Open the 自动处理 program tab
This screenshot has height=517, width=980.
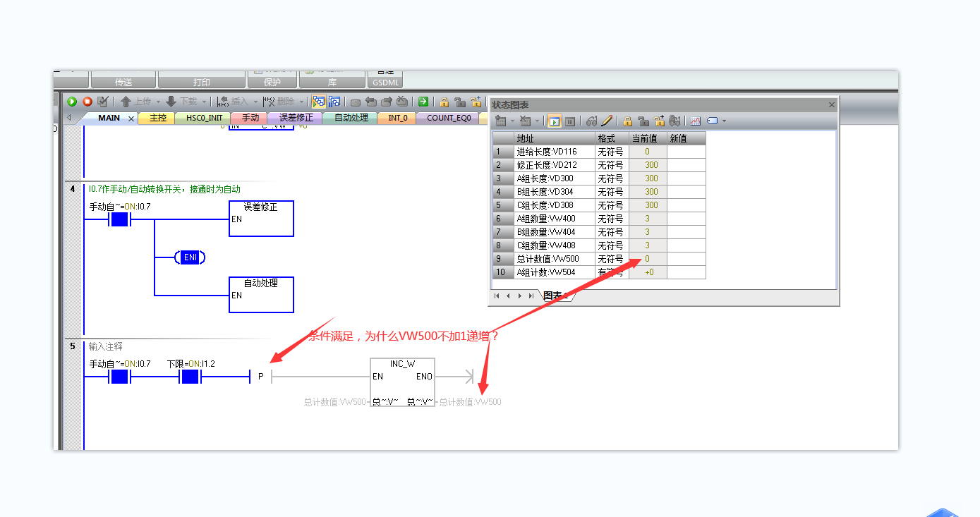(x=351, y=118)
